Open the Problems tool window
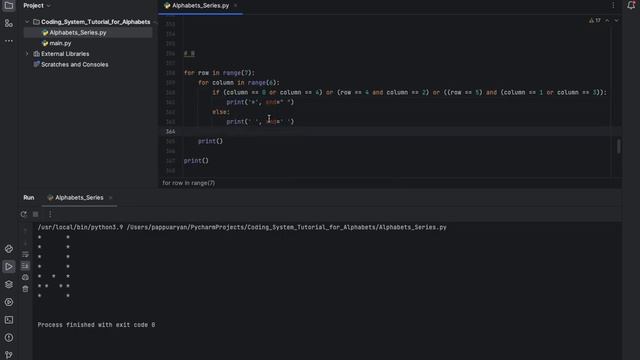 pyautogui.click(x=9, y=338)
